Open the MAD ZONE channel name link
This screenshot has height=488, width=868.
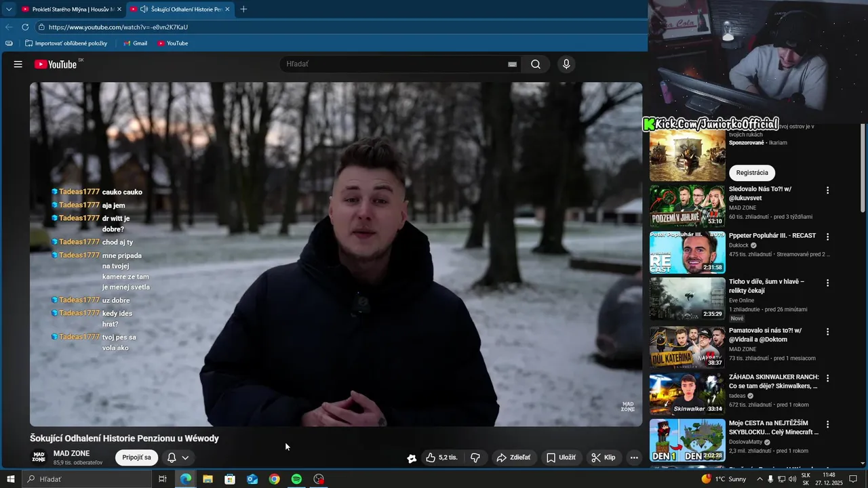click(71, 453)
